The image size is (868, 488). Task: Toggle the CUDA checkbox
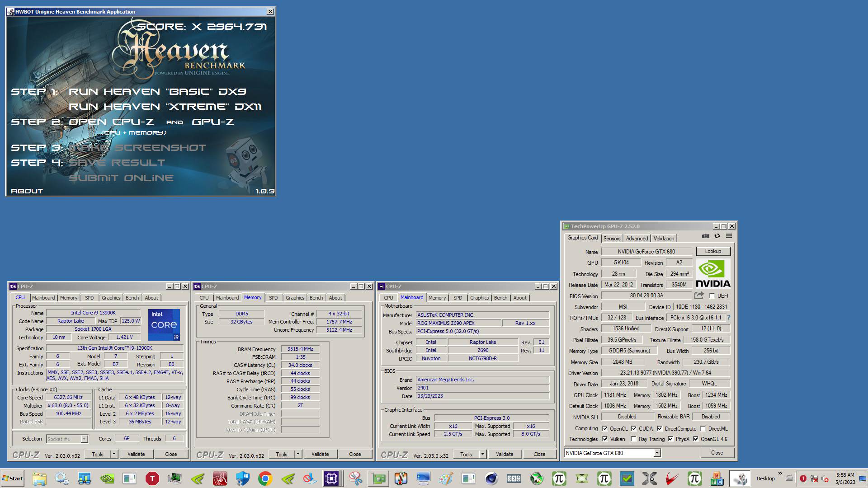pos(634,428)
